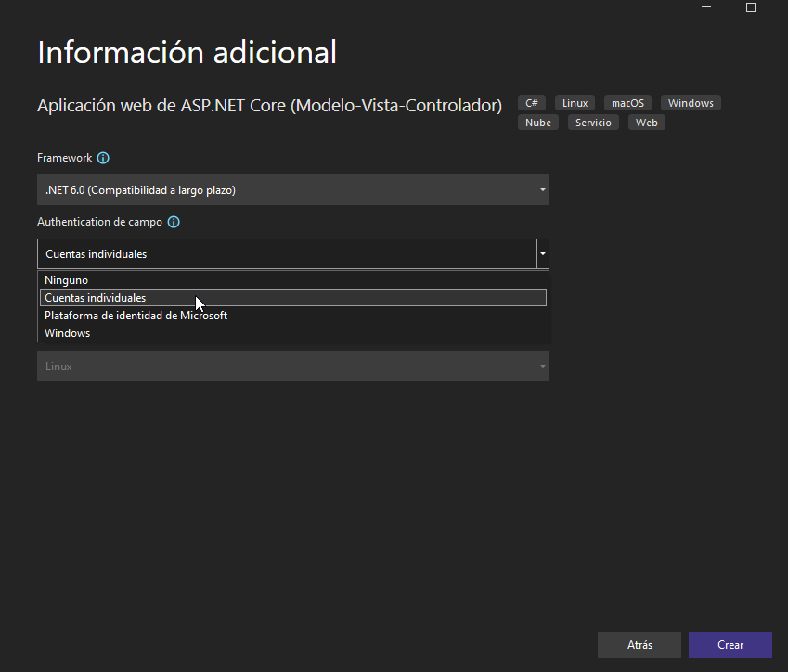
Task: Click the Servicio project tag
Action: [592, 122]
